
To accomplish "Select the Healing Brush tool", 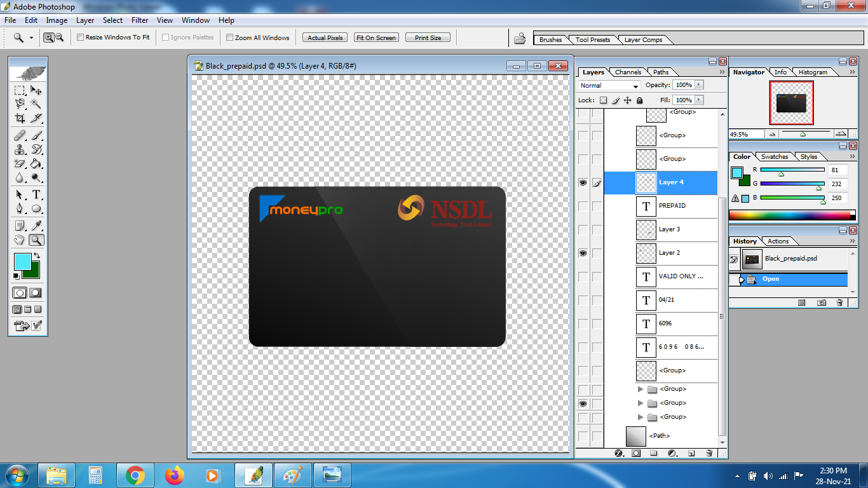I will [x=20, y=135].
